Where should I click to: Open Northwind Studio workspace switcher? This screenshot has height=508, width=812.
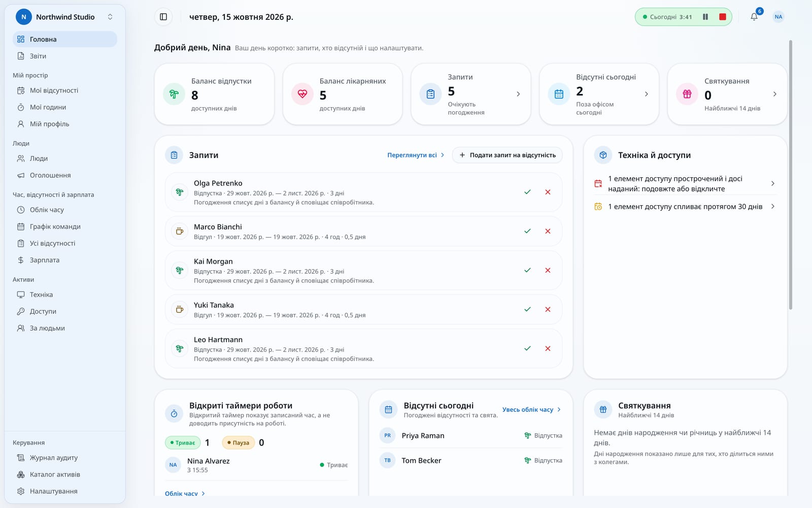pos(65,17)
